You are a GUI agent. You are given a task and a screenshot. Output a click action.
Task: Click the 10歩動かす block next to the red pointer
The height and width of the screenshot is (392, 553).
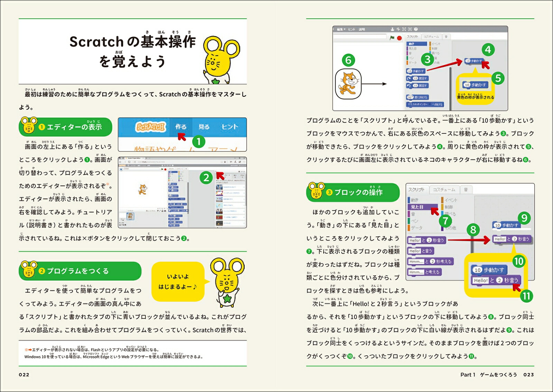click(x=474, y=61)
